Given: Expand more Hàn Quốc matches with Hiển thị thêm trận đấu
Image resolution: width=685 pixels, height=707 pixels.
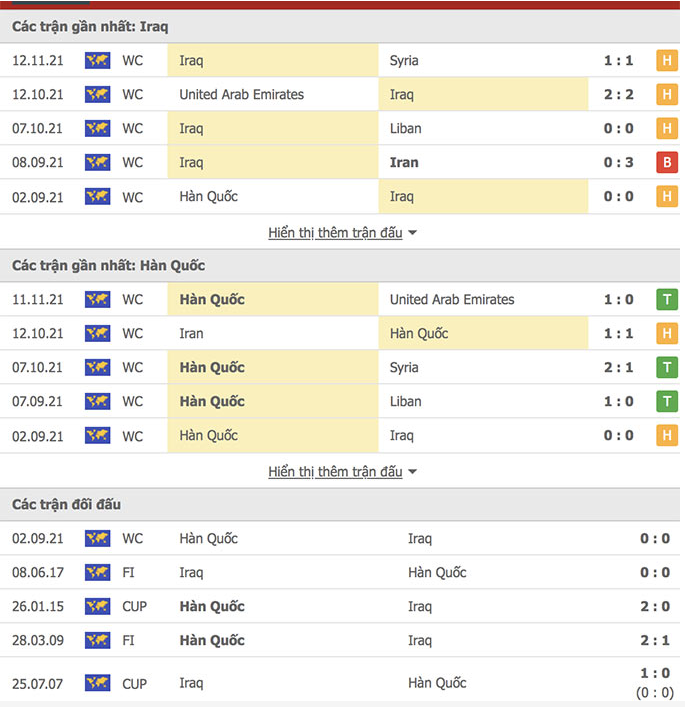Looking at the screenshot, I should [335, 472].
